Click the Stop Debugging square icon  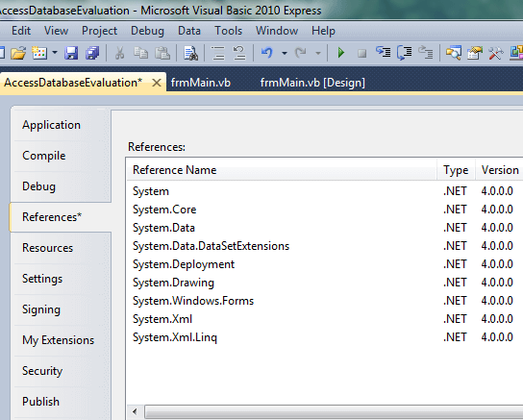click(361, 53)
